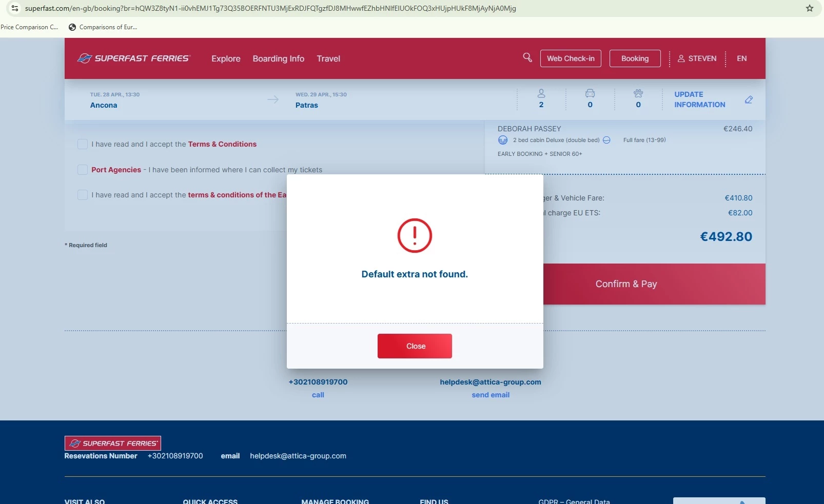Image resolution: width=824 pixels, height=504 pixels.
Task: Click the helpdesk@attica-group.com address above 'send email'
Action: tap(491, 382)
